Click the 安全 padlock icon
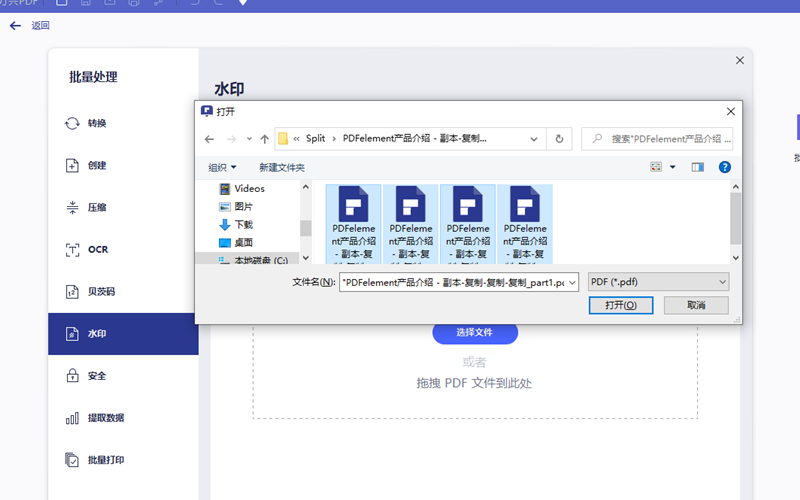Screen dimensions: 800x500 click(72, 376)
